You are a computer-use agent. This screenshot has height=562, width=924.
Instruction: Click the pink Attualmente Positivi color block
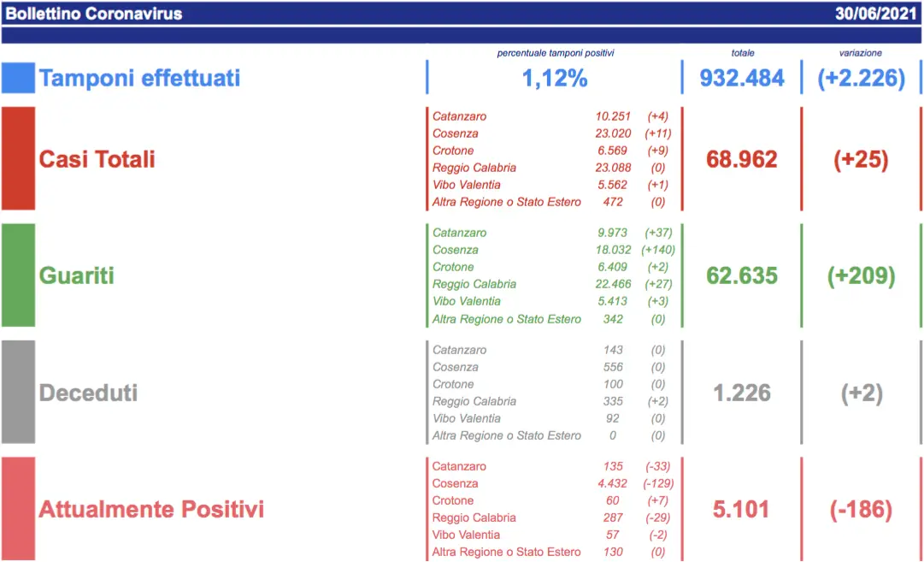pos(18,508)
